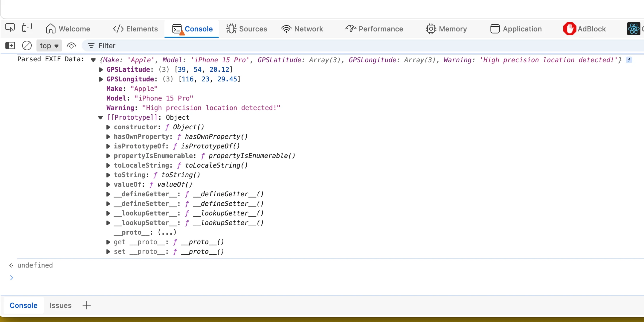Invoke the __proto__ (...) getter

pos(167,232)
